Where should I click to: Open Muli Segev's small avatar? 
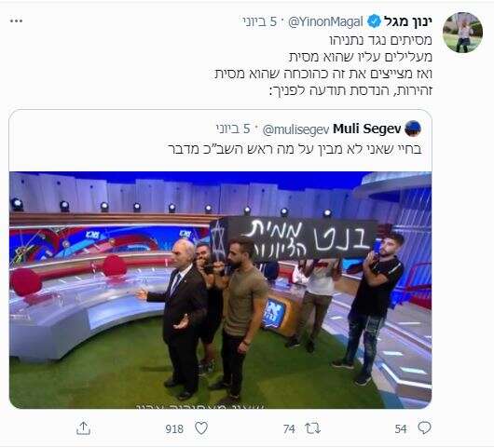pos(413,129)
